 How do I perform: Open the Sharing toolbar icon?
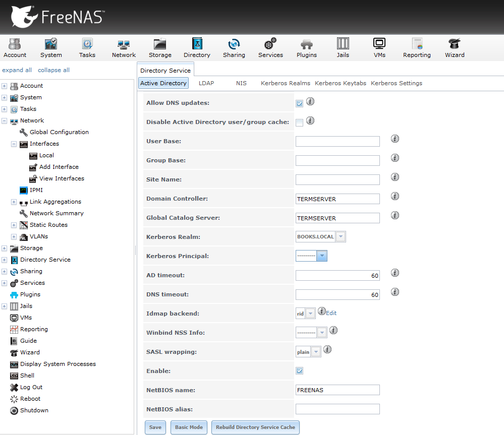click(x=234, y=48)
